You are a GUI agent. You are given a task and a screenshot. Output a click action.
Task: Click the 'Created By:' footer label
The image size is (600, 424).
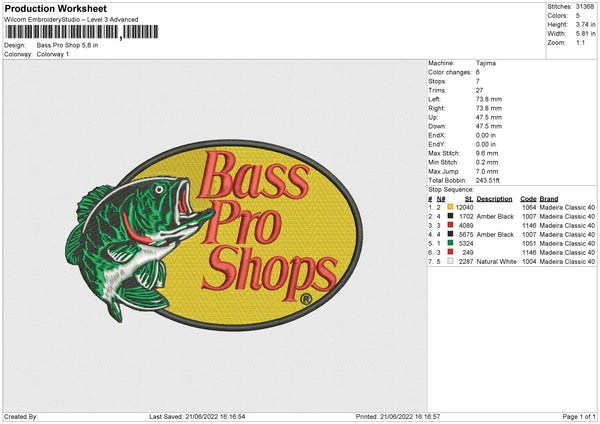[x=21, y=416]
